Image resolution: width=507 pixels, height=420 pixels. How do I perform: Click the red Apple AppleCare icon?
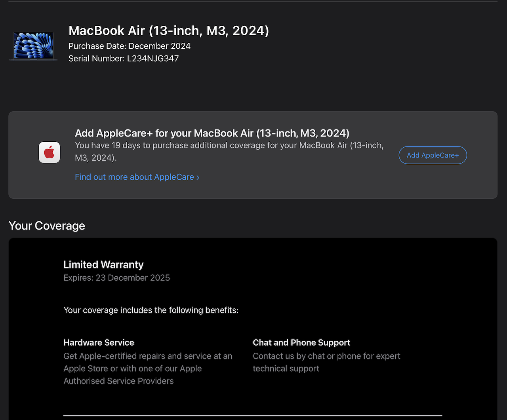pyautogui.click(x=50, y=152)
